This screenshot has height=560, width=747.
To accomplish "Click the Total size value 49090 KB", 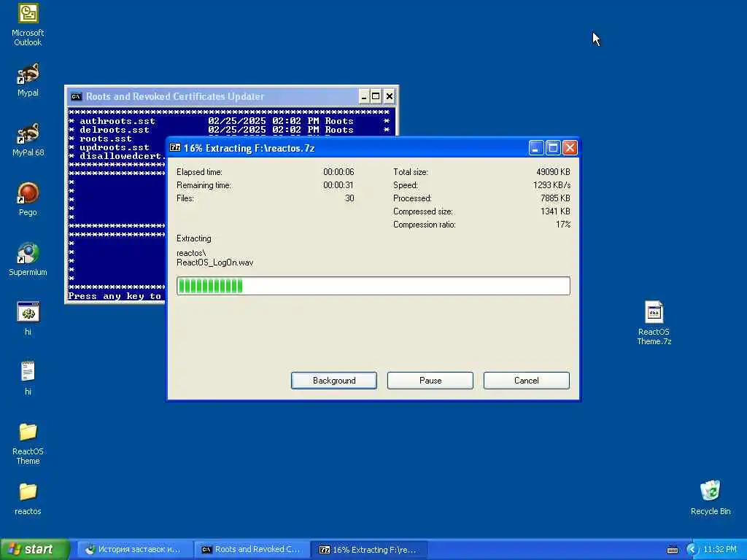I will click(x=553, y=172).
